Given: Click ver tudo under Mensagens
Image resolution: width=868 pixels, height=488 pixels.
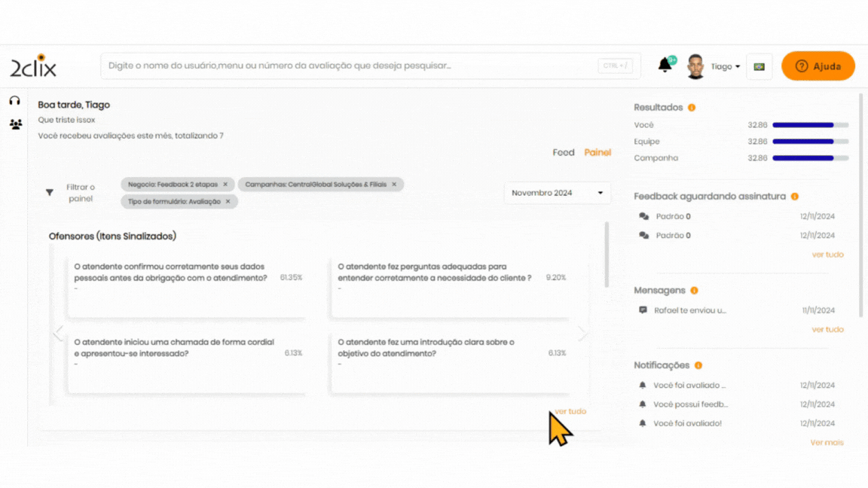Looking at the screenshot, I should point(827,330).
